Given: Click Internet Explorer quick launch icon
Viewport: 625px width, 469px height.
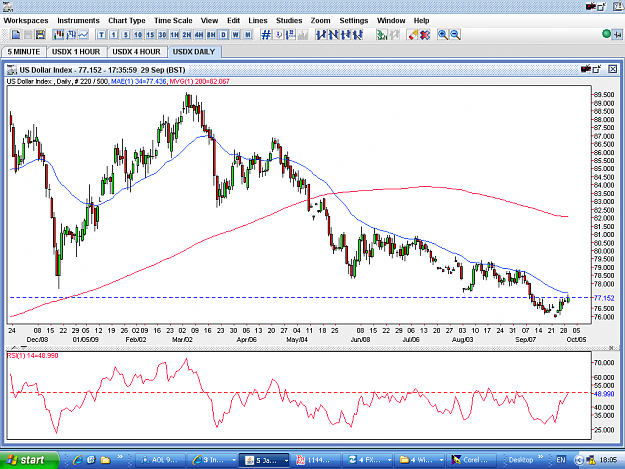Looking at the screenshot, I should coord(77,460).
